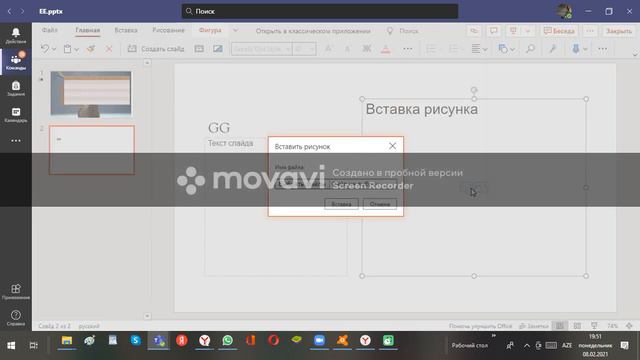Image resolution: width=640 pixels, height=360 pixels.
Task: Select slide 2 thumbnail
Action: 92,150
